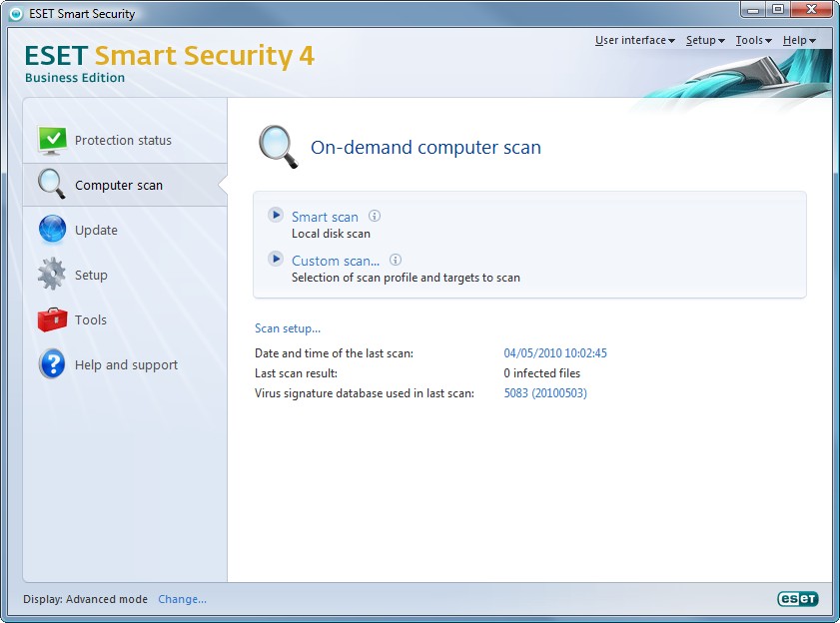Viewport: 840px width, 623px height.
Task: Select Computer scan in the sidebar
Action: coord(125,185)
